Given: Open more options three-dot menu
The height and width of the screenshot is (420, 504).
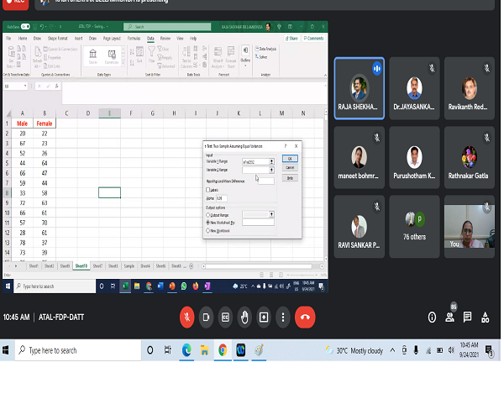Looking at the screenshot, I should [283, 318].
